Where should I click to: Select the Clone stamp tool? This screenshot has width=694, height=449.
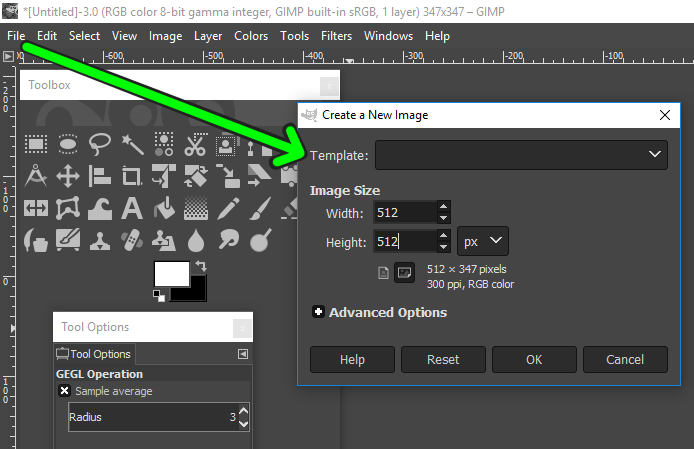pos(100,240)
